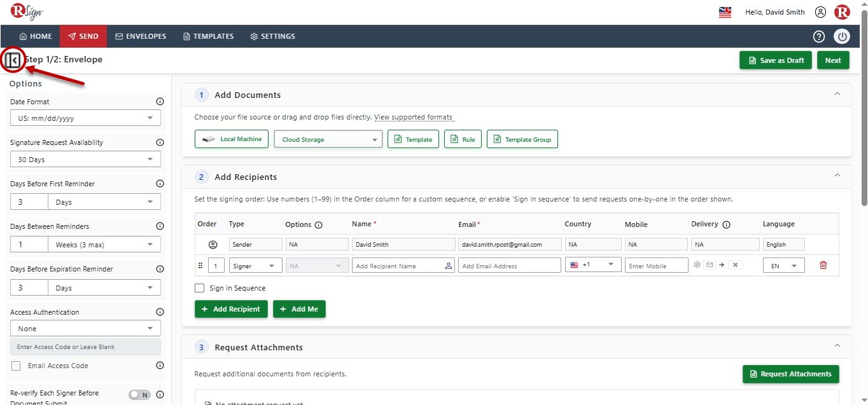Open Signature Request Availability dropdown
Image resolution: width=868 pixels, height=405 pixels.
[x=85, y=160]
